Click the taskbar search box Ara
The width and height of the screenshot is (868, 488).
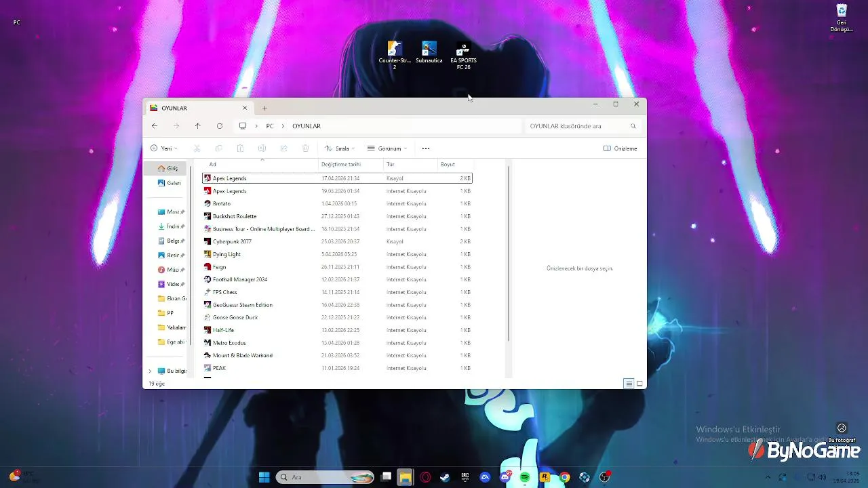(x=325, y=477)
